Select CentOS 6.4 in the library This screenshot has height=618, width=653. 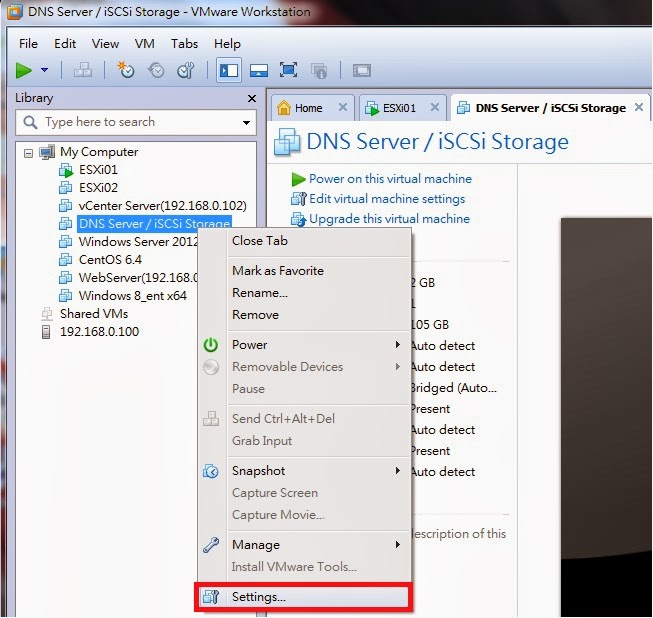click(110, 259)
